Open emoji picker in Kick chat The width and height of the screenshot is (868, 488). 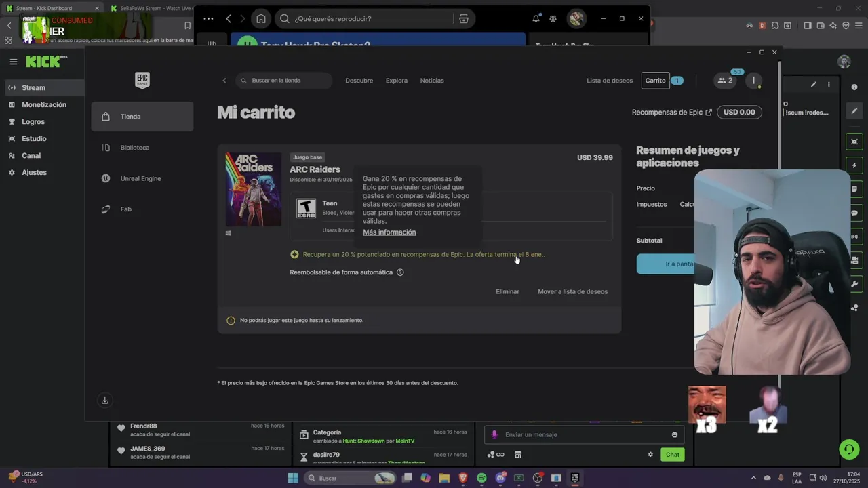(675, 435)
